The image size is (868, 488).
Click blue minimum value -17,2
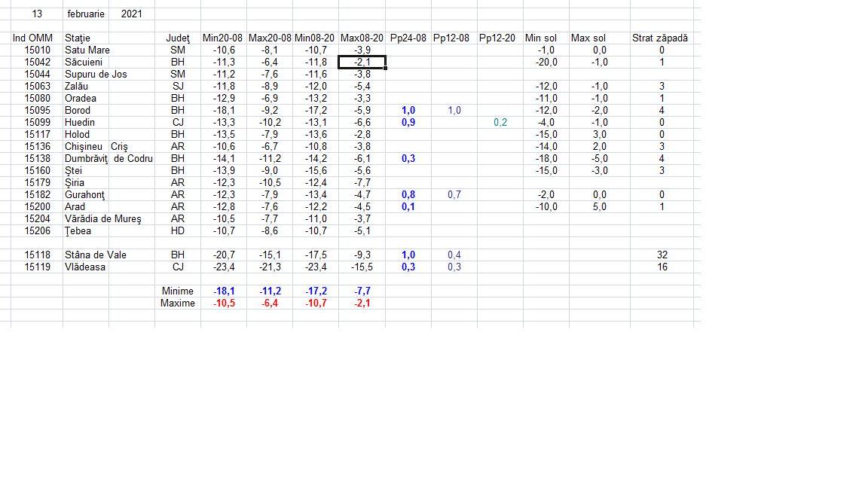pyautogui.click(x=316, y=291)
